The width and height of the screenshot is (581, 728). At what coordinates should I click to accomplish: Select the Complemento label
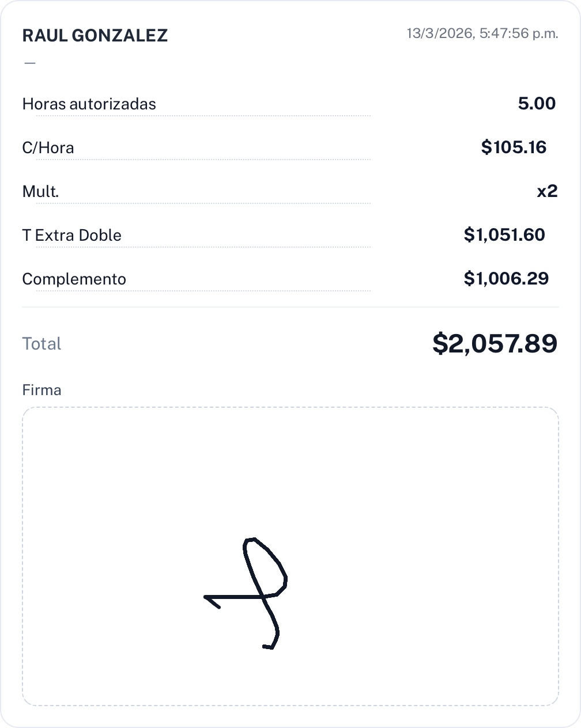click(x=74, y=279)
